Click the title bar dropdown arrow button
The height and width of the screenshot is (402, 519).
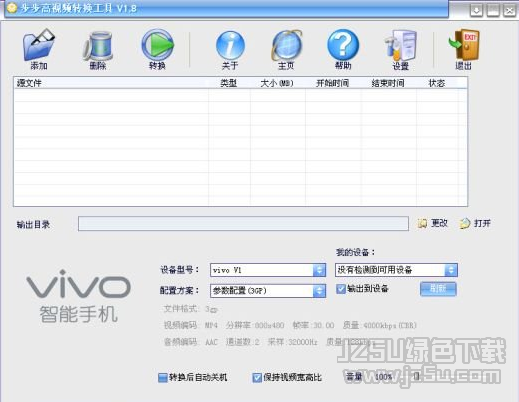click(477, 11)
